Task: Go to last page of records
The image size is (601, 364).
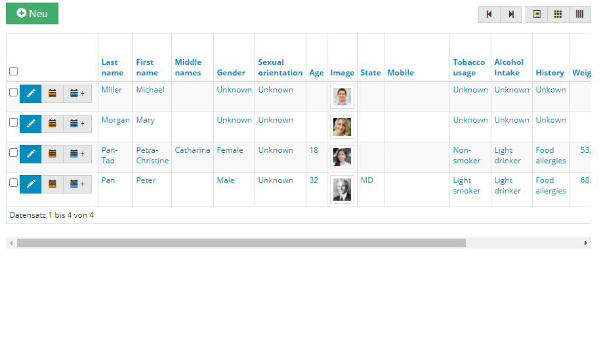Action: [x=511, y=14]
